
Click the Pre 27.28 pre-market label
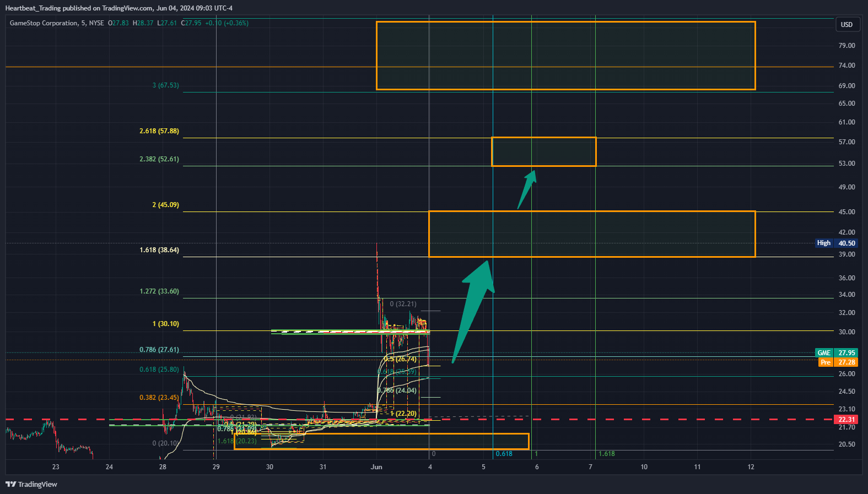tap(837, 362)
